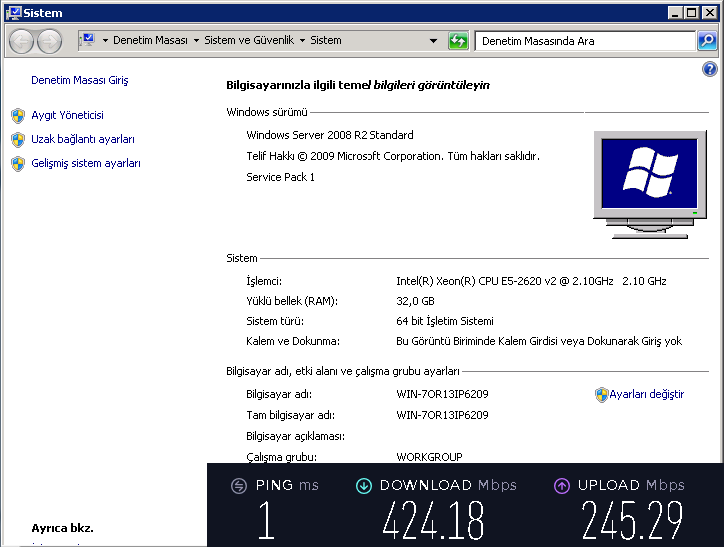
Task: Close the Sistem window
Action: pyautogui.click(x=709, y=13)
